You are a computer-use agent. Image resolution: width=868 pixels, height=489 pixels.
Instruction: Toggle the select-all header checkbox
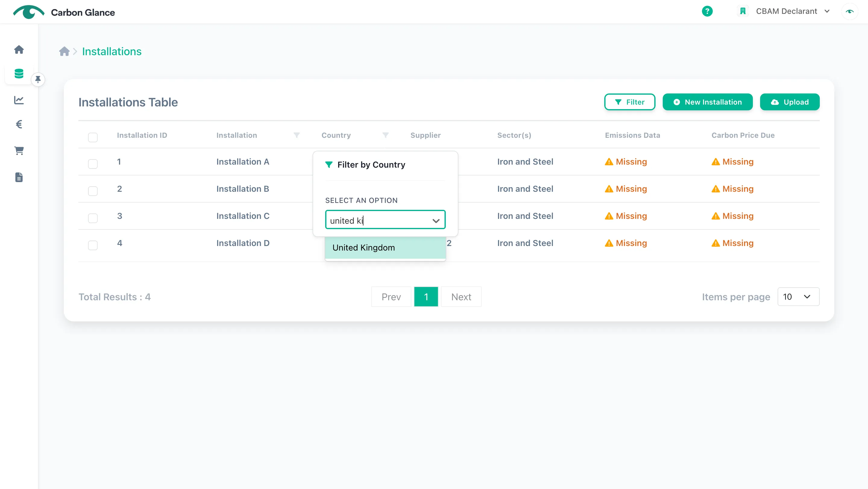(x=93, y=137)
